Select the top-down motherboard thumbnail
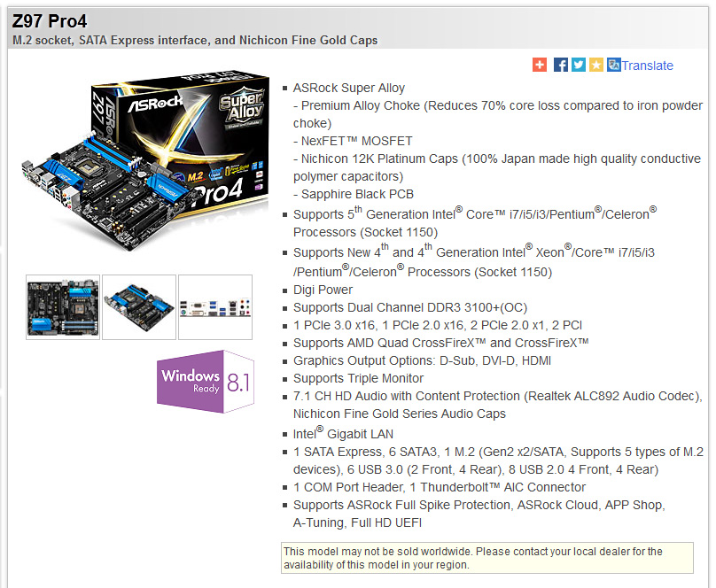The height and width of the screenshot is (588, 716). tap(63, 307)
